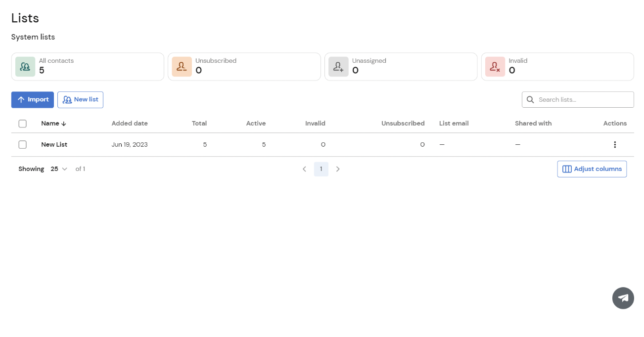
Task: Select page 1 in pagination
Action: [321, 168]
